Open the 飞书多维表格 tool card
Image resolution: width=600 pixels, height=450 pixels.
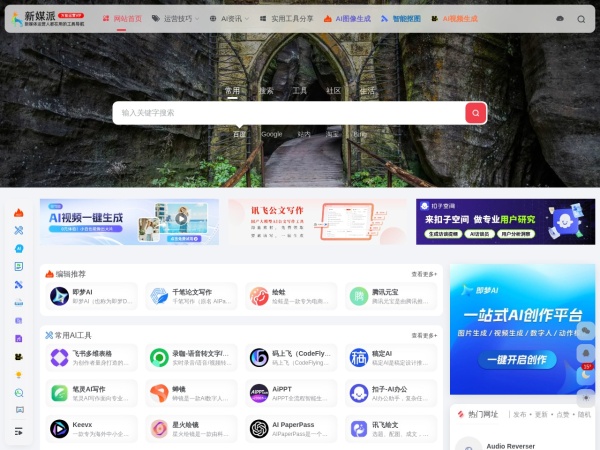(91, 357)
